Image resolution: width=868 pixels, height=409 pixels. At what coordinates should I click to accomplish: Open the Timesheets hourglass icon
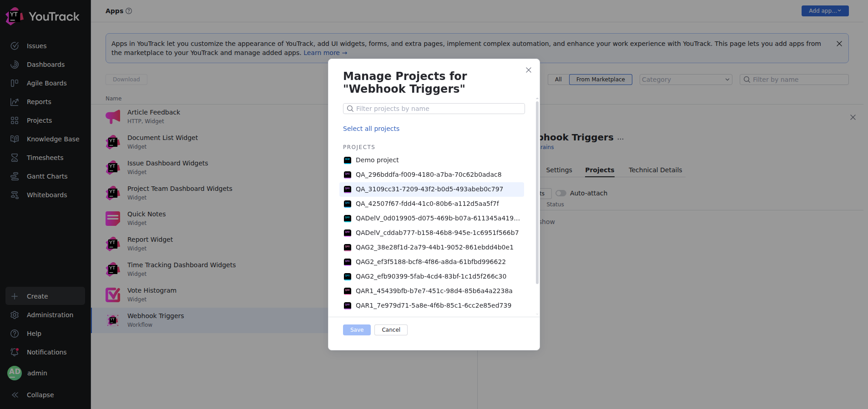[x=15, y=158]
